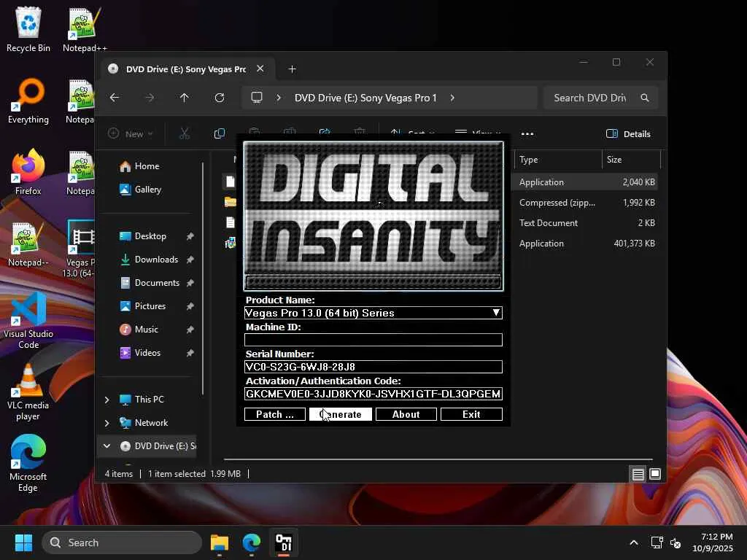
Task: Open Downloads in the navigation pane
Action: click(156, 260)
